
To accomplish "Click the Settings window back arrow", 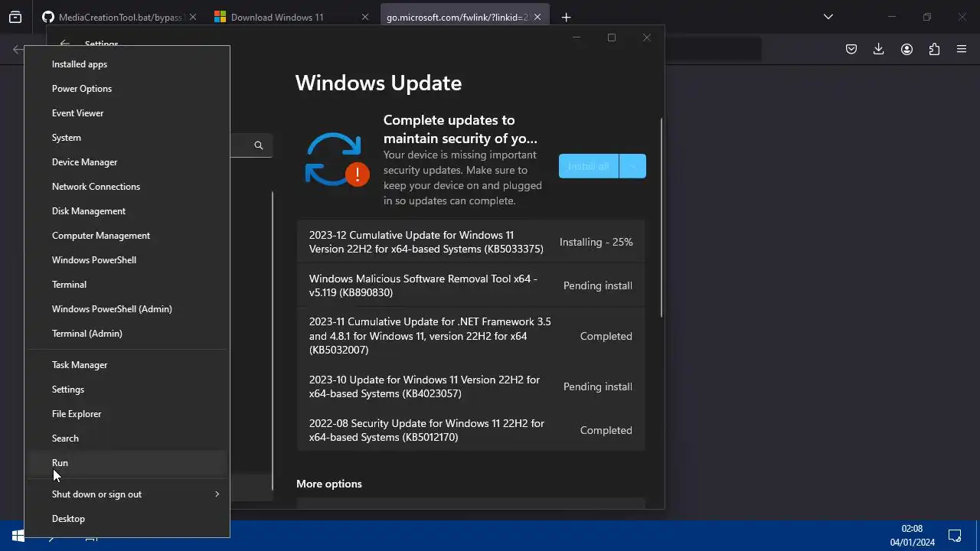I will [64, 44].
